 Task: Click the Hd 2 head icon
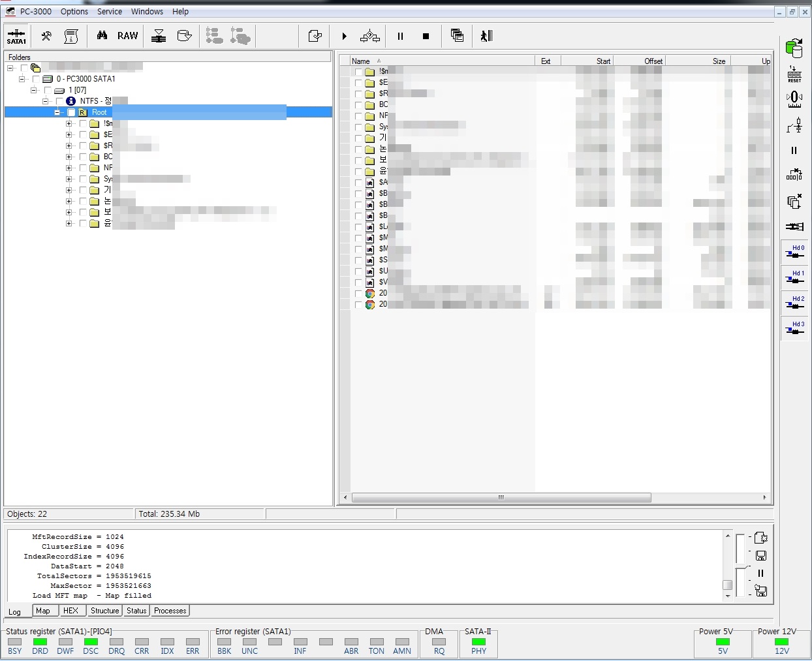794,303
